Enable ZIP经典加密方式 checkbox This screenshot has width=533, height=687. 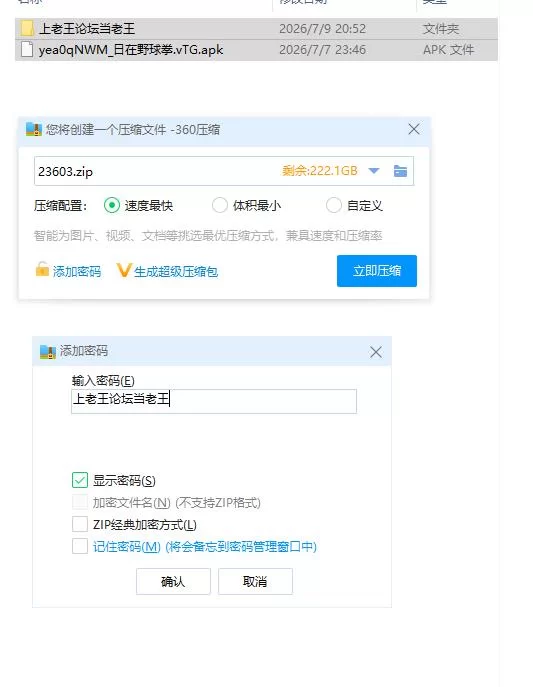tap(80, 524)
